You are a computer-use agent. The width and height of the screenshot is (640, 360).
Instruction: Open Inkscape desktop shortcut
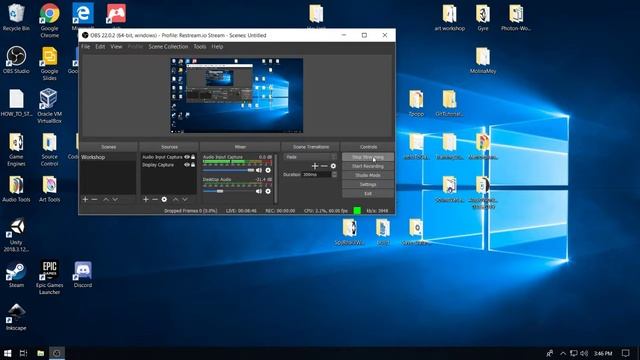click(x=16, y=317)
